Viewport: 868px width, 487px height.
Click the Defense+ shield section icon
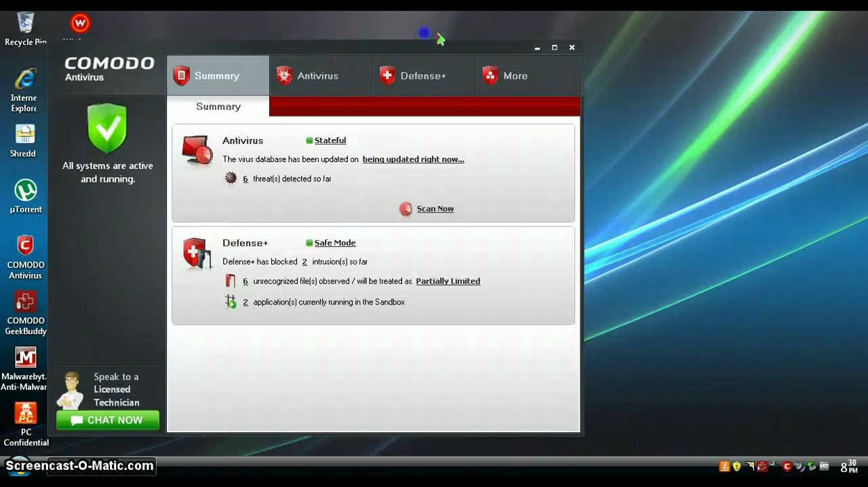coord(197,254)
